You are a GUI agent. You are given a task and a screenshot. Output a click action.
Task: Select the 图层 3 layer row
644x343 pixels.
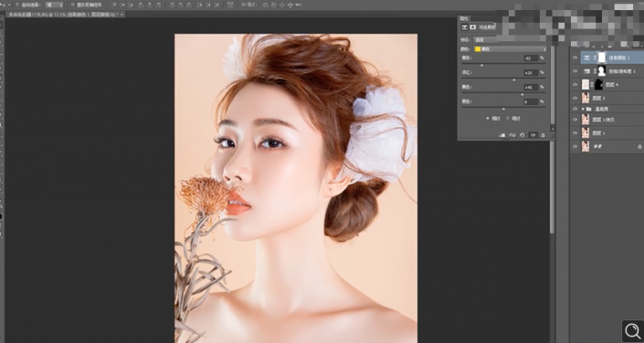[x=607, y=98]
